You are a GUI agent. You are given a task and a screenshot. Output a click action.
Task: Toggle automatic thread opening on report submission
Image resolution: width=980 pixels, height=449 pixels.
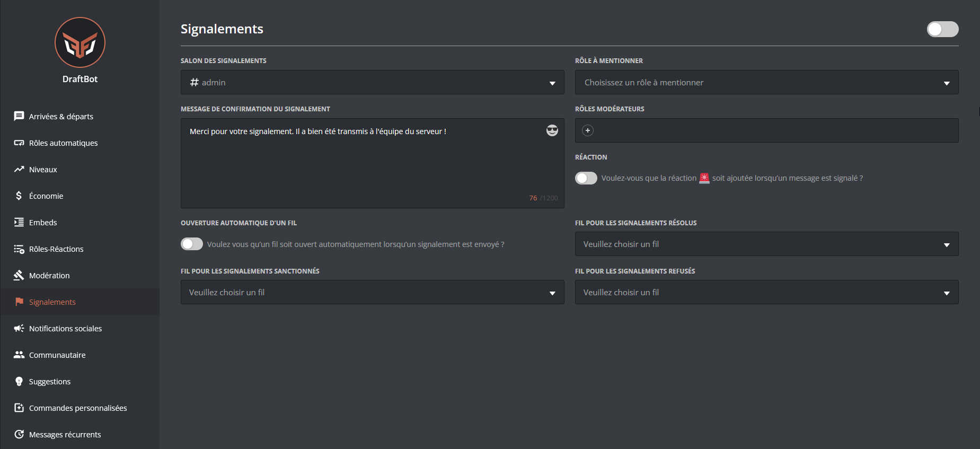coord(191,244)
